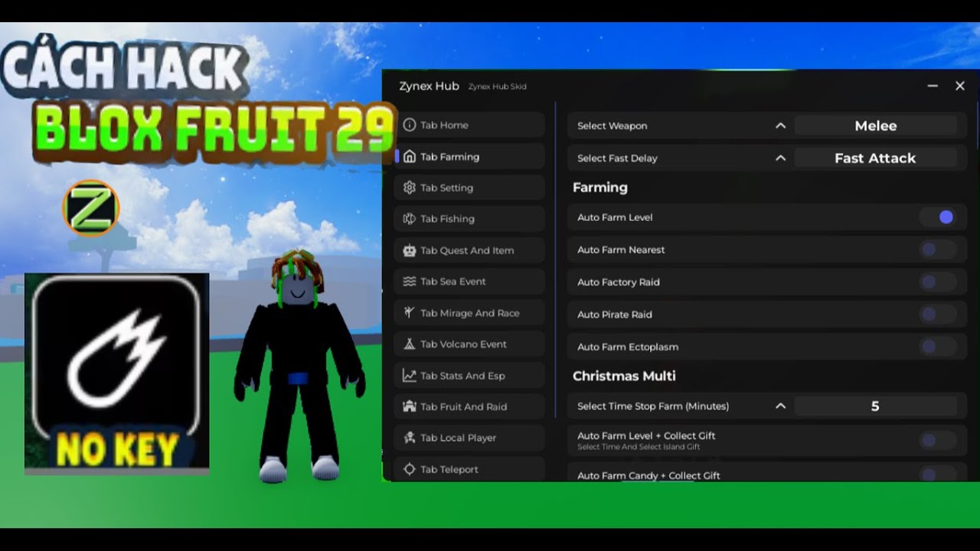Image resolution: width=980 pixels, height=551 pixels.
Task: Open the Melee weapon value box
Action: tap(875, 126)
